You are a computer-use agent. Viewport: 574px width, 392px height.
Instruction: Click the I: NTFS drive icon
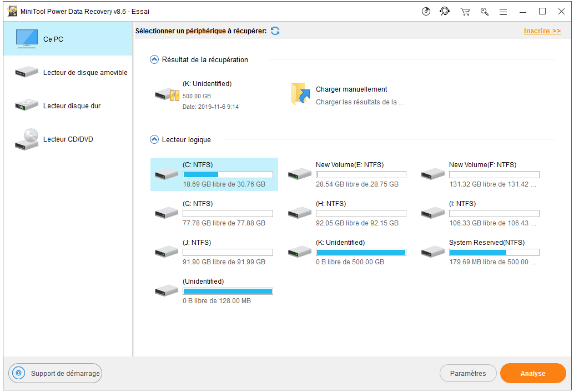point(432,213)
